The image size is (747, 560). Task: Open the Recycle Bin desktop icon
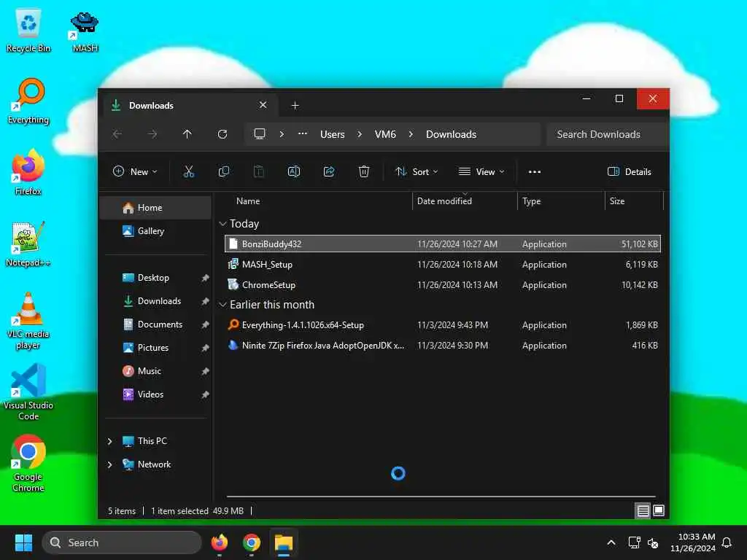[x=28, y=31]
